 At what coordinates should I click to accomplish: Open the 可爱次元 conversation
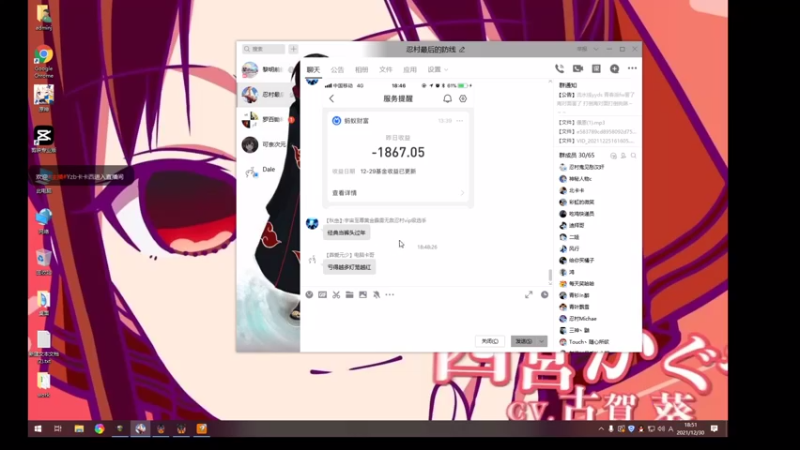tap(268, 145)
